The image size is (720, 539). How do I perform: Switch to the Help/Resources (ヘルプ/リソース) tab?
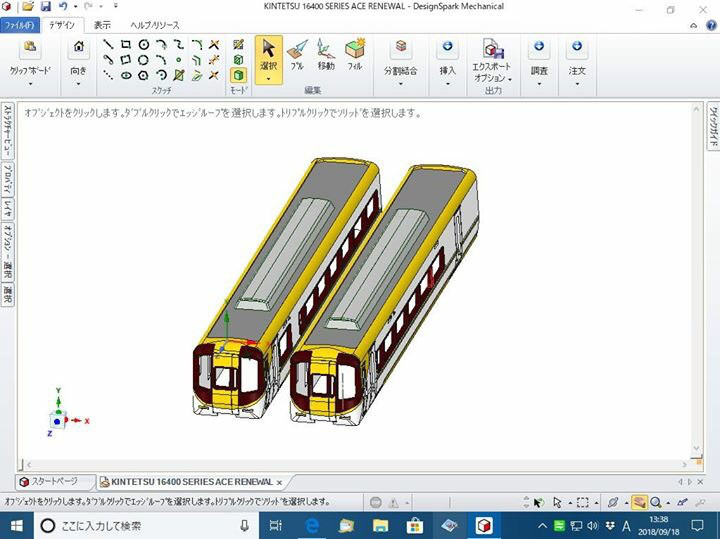tap(154, 25)
